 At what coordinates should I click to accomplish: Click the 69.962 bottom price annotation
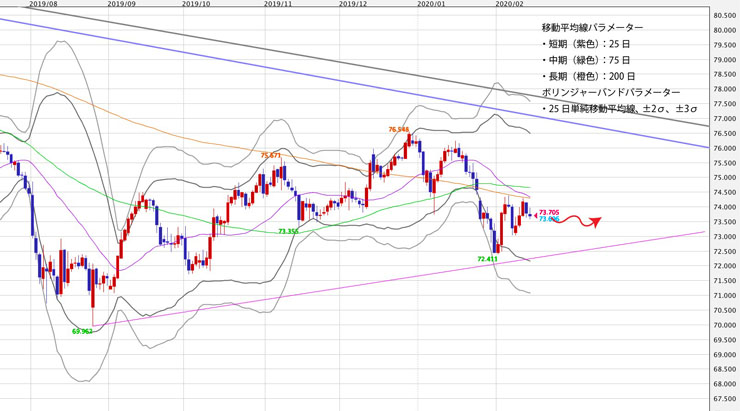[x=82, y=332]
